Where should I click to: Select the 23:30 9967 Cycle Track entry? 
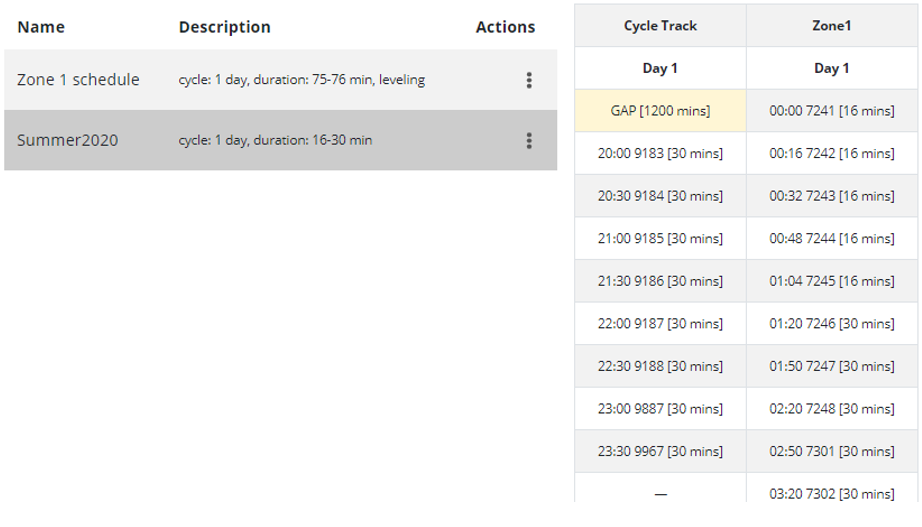coord(660,451)
